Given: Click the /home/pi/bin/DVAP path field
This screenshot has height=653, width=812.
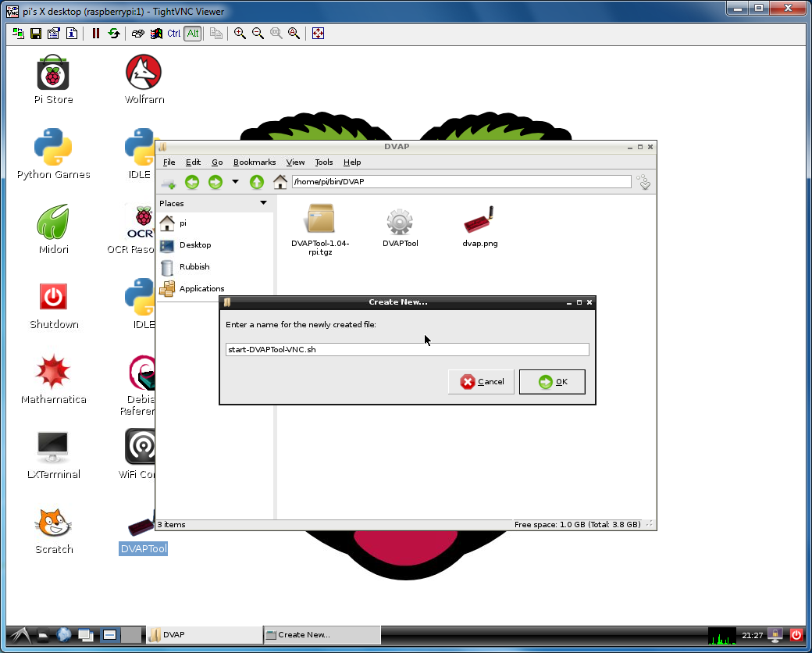Looking at the screenshot, I should [461, 181].
